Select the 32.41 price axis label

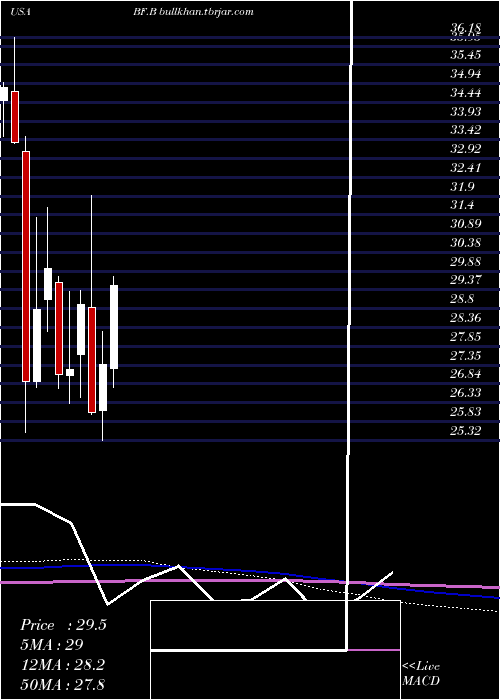coord(466,168)
